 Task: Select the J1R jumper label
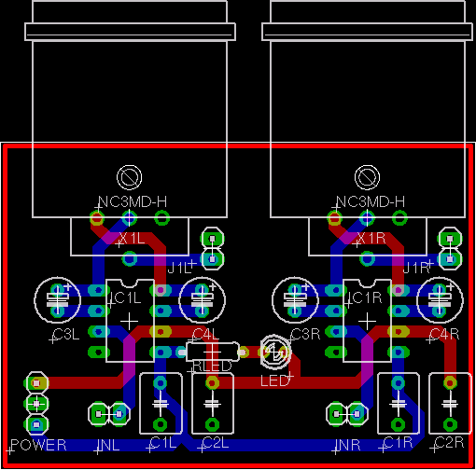pyautogui.click(x=416, y=268)
